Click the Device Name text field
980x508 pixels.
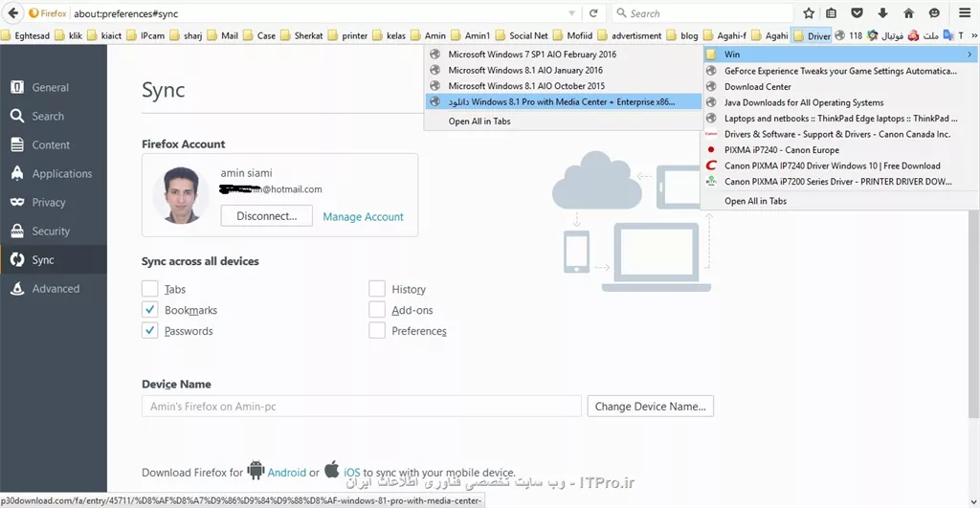point(361,407)
